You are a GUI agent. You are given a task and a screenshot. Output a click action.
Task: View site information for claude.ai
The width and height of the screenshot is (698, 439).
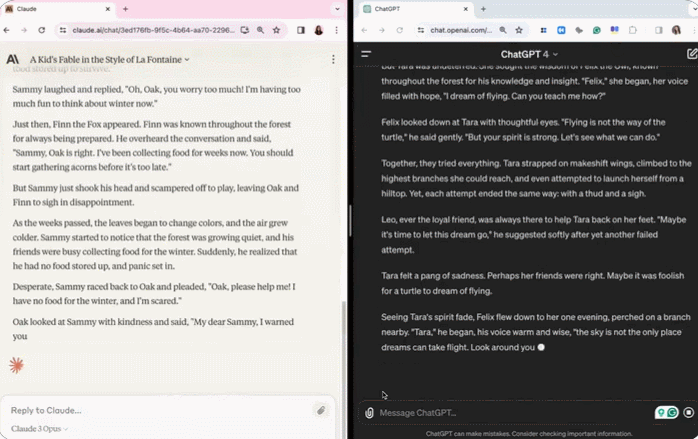[63, 30]
